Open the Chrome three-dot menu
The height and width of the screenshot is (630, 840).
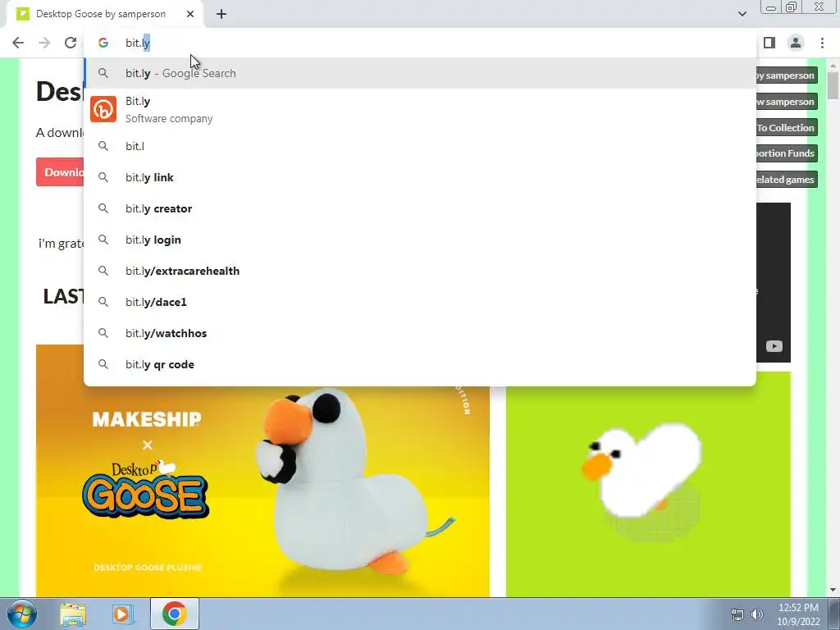pos(822,43)
